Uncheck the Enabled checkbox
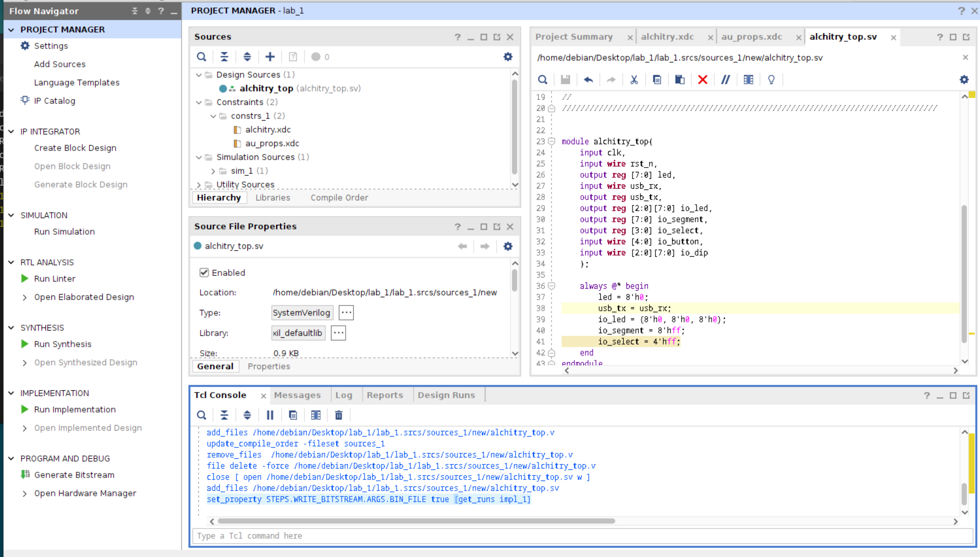980x557 pixels. [204, 272]
